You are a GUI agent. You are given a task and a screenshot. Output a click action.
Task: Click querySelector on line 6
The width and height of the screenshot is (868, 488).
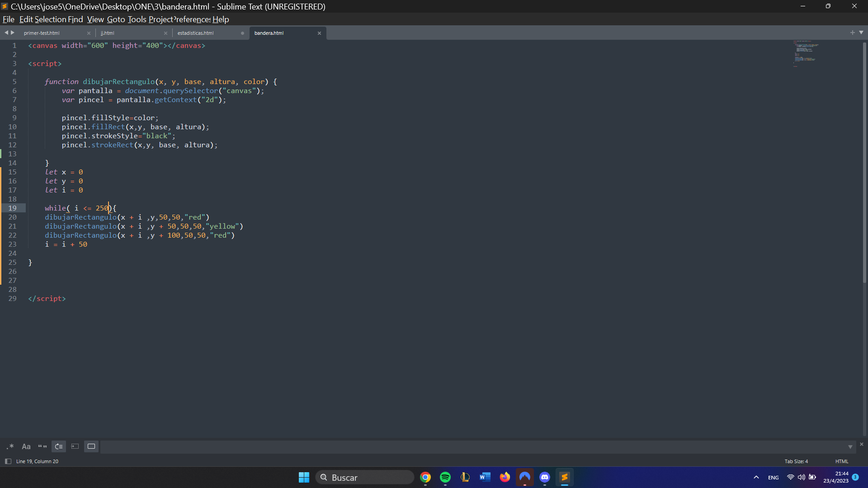(190, 91)
